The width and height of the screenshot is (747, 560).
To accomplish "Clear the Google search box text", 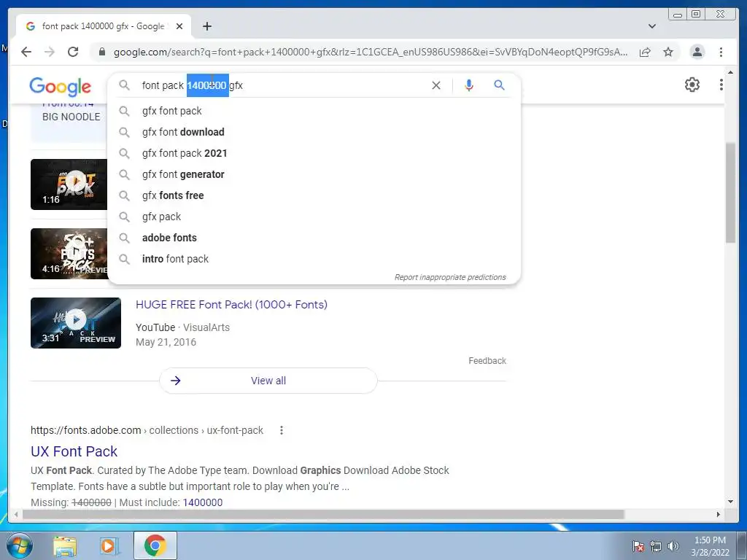I will click(x=436, y=85).
